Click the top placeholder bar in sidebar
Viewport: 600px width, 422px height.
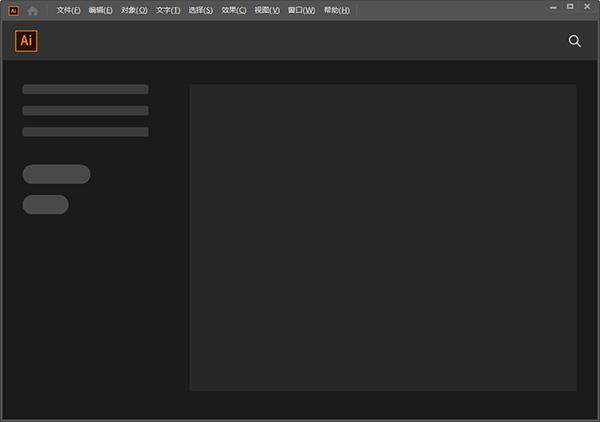tap(85, 89)
